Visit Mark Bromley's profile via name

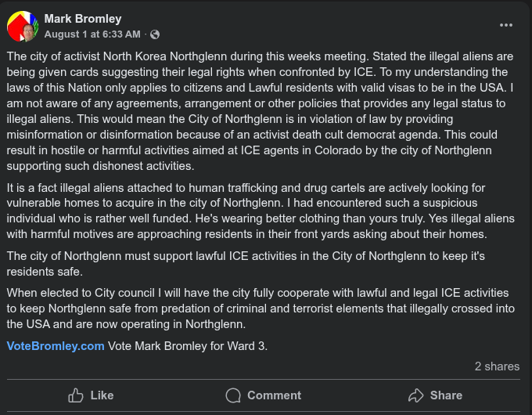83,19
